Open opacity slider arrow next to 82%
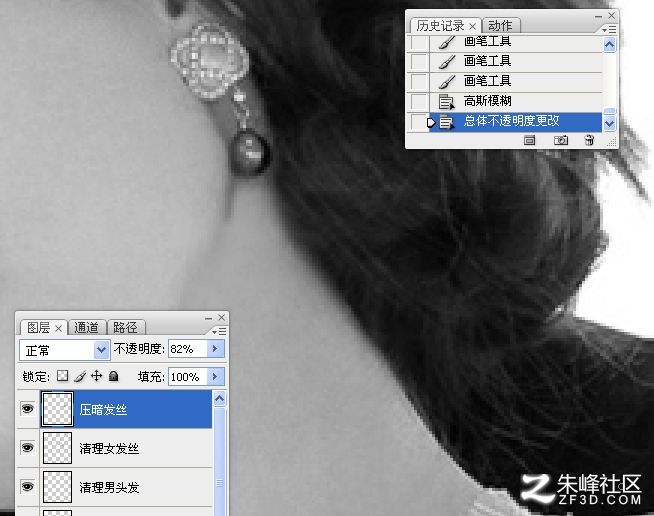Image resolution: width=654 pixels, height=516 pixels. click(x=215, y=348)
